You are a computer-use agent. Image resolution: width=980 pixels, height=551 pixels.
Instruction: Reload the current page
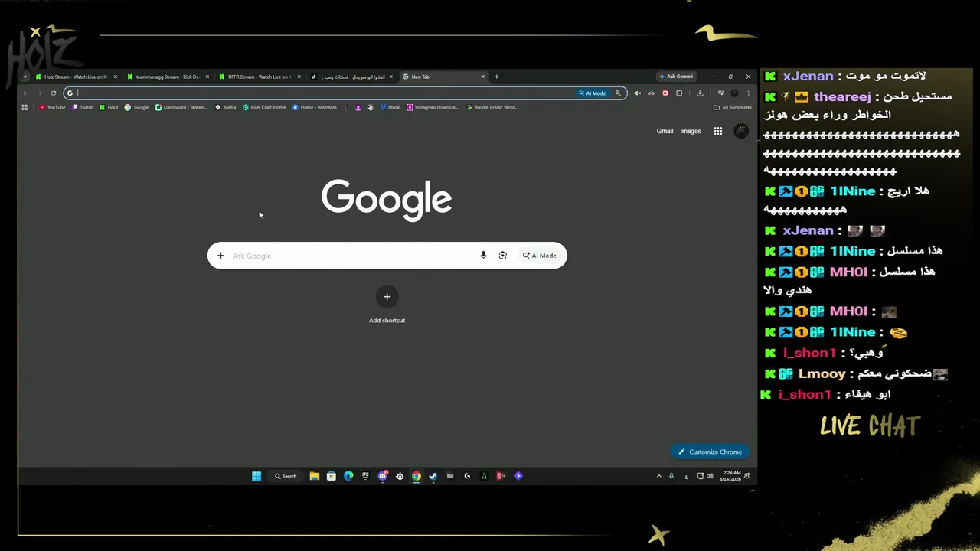click(53, 93)
